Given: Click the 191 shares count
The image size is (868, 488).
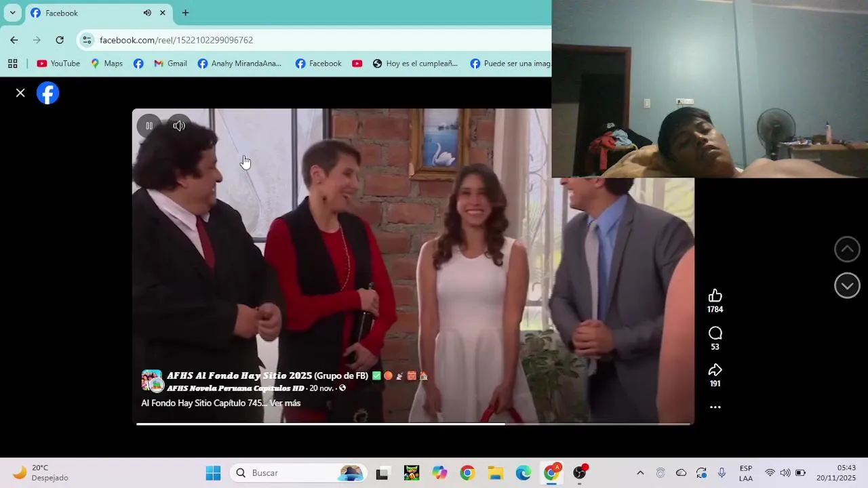Looking at the screenshot, I should tap(715, 384).
